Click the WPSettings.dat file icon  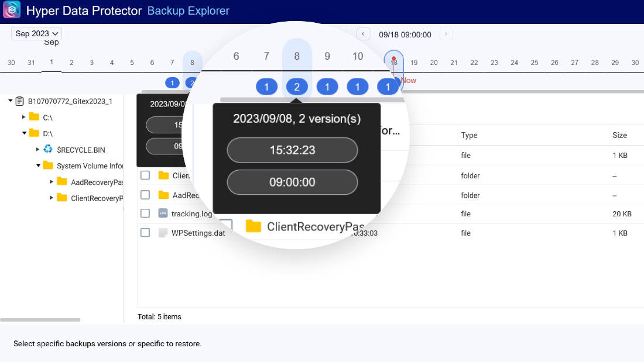click(x=163, y=233)
